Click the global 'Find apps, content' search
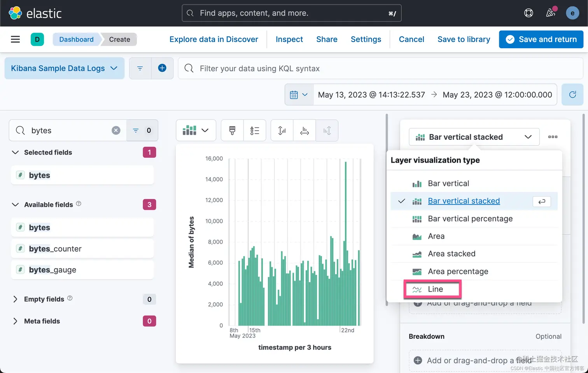 tap(292, 13)
